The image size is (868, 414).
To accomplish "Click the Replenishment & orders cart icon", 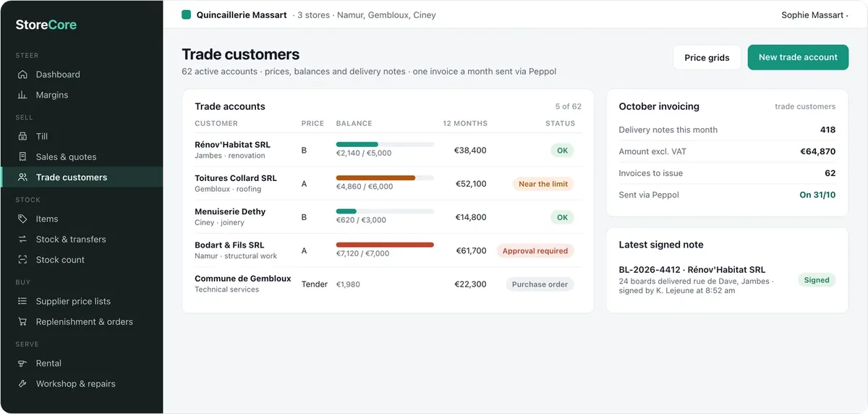I will [x=22, y=321].
